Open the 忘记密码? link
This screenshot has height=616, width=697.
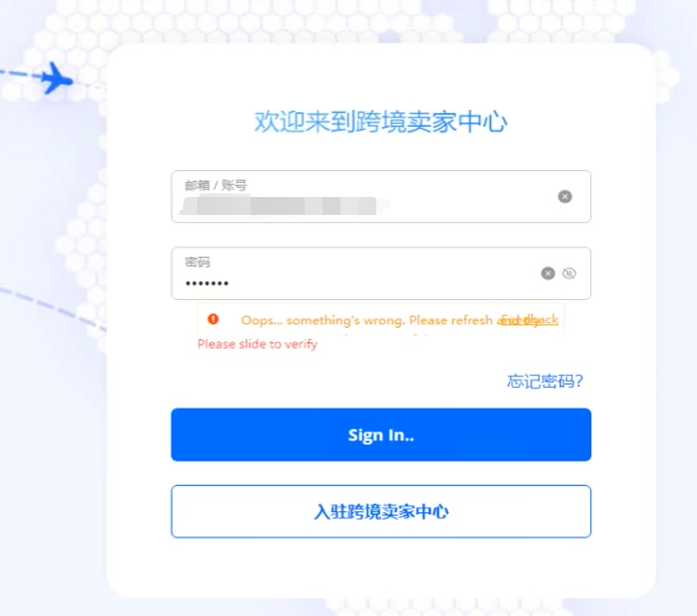pos(545,381)
